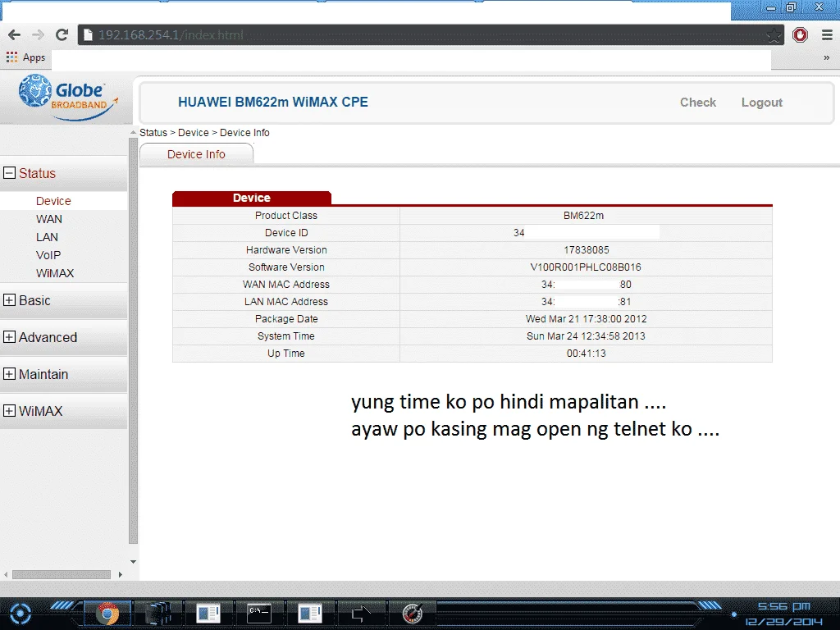840x630 pixels.
Task: Click the horizontal scrollbar right arrow
Action: (x=120, y=574)
